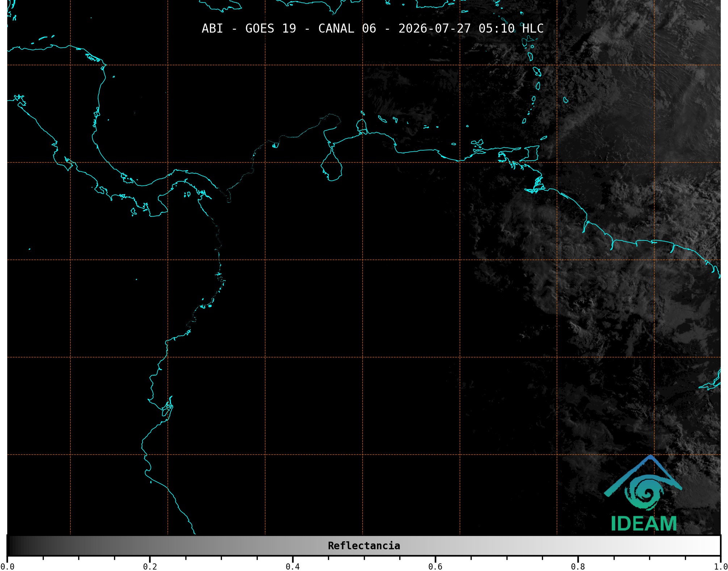Click the colorbar at the 0.2 tick label
Viewport: 728px width, 571px height.
click(150, 567)
